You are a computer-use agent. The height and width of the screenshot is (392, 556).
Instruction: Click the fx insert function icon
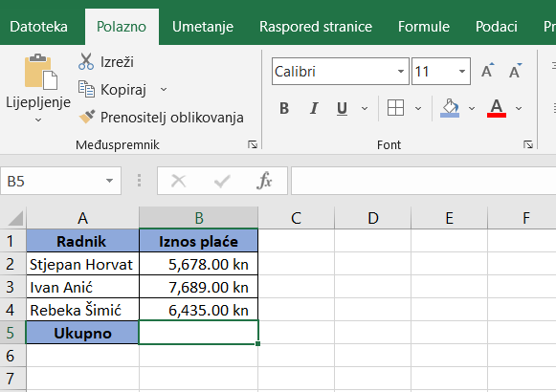point(264,181)
